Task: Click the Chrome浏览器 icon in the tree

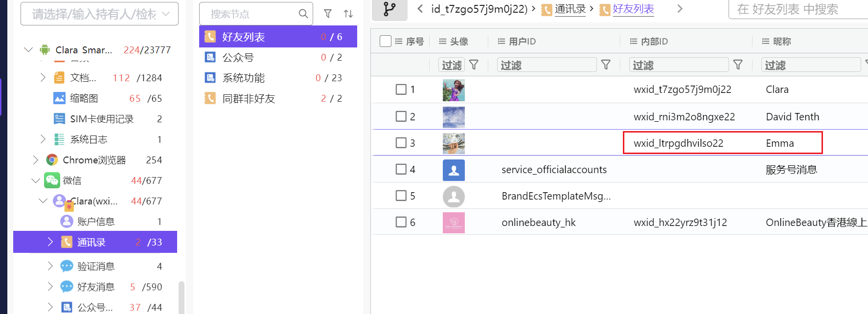Action: [52, 160]
